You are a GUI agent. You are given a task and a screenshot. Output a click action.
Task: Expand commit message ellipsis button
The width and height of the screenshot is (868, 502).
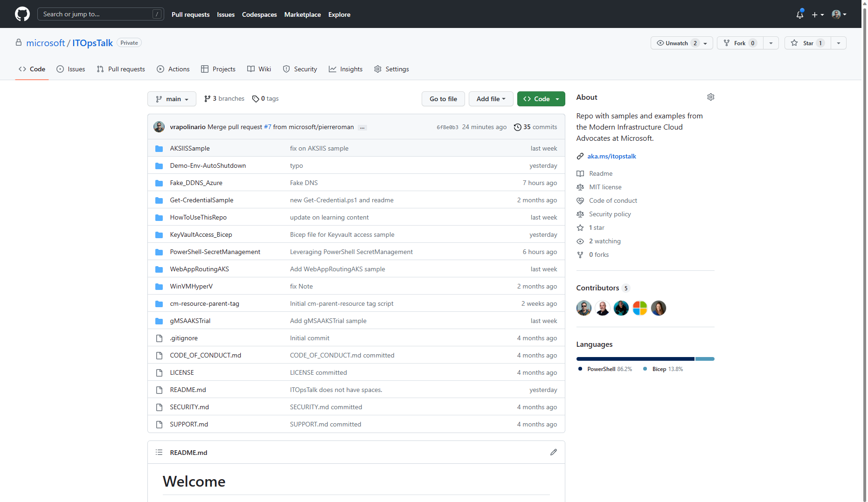pos(362,127)
